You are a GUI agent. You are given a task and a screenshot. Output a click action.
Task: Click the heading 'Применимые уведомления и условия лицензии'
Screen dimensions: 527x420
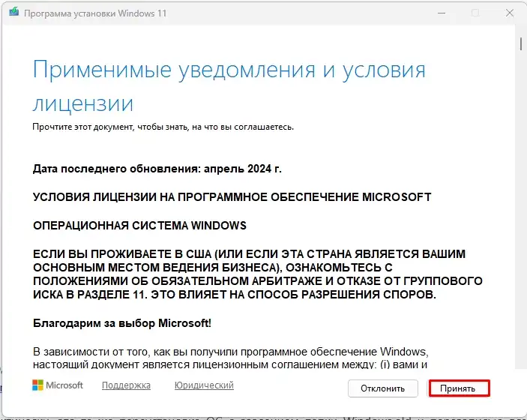[229, 86]
